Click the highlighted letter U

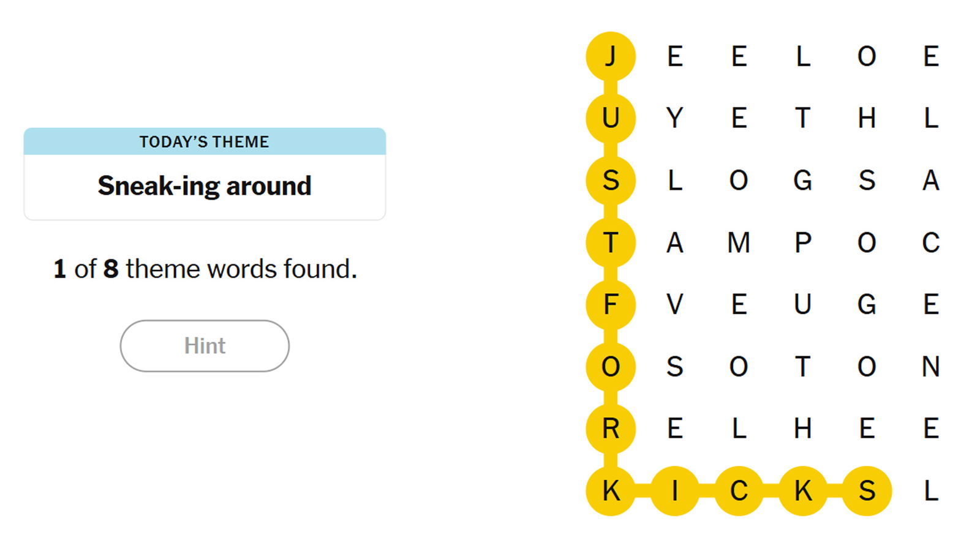[x=611, y=118]
